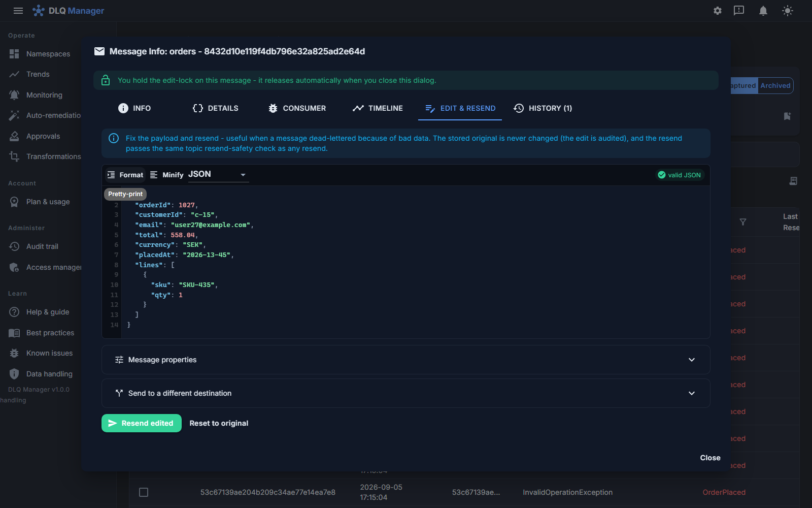Open Namespaces in sidebar

point(41,54)
